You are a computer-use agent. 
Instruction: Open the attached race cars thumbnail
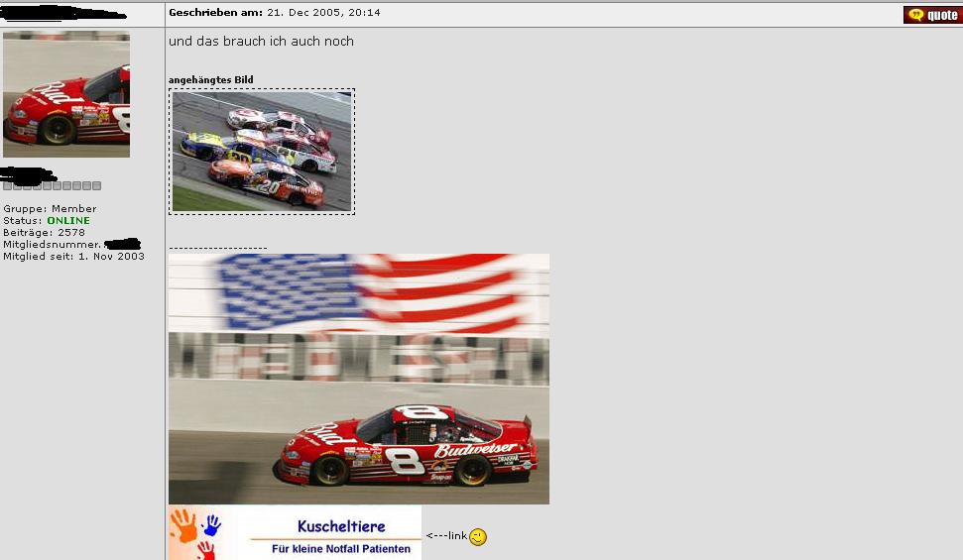pyautogui.click(x=262, y=152)
